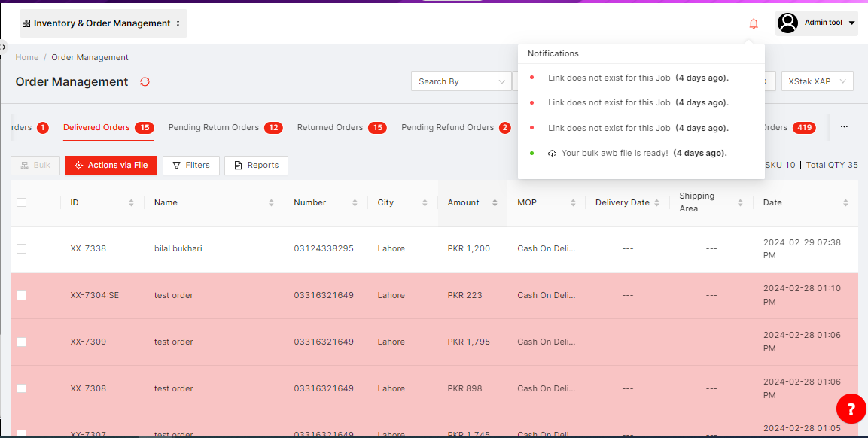Tick the select-all checkbox in table header

(21, 202)
